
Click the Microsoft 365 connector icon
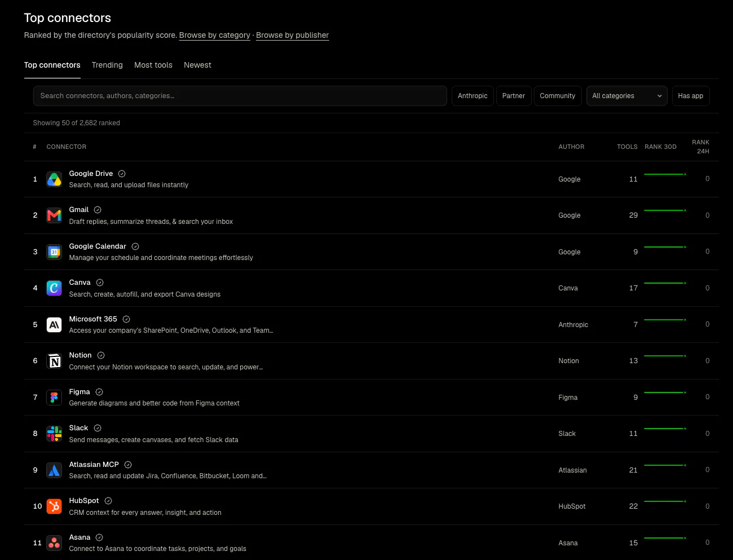tap(54, 325)
